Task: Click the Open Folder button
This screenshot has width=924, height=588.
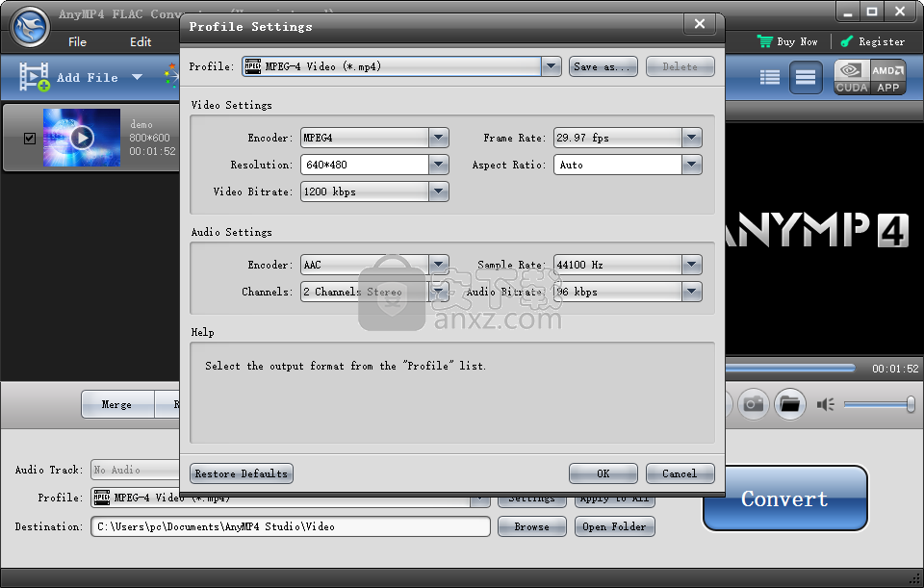Action: pyautogui.click(x=614, y=526)
